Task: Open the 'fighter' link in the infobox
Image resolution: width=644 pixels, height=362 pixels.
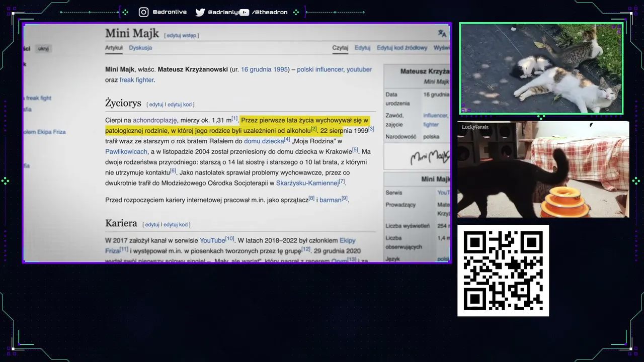Action: pyautogui.click(x=431, y=125)
